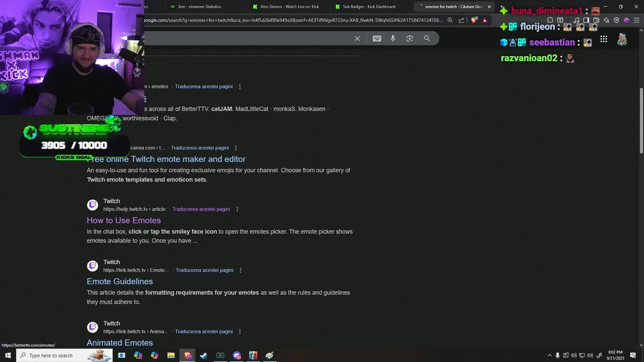Open Leo AI sparkle icon

pyautogui.click(x=606, y=20)
